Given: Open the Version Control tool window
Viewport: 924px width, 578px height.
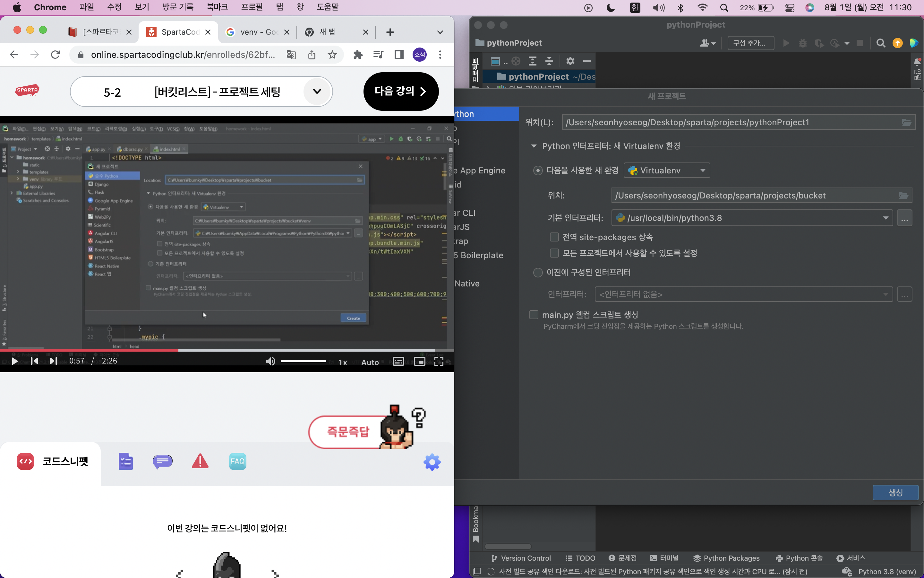Looking at the screenshot, I should 521,558.
